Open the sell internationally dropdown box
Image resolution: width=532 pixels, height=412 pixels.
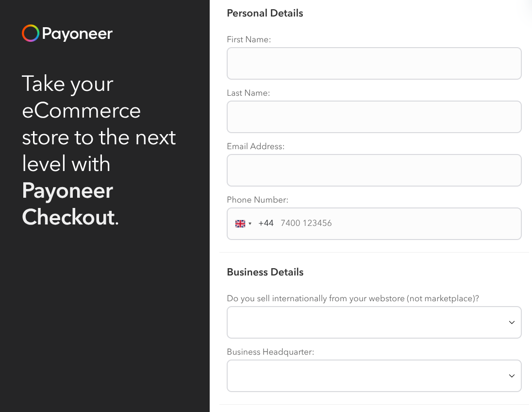coord(374,322)
